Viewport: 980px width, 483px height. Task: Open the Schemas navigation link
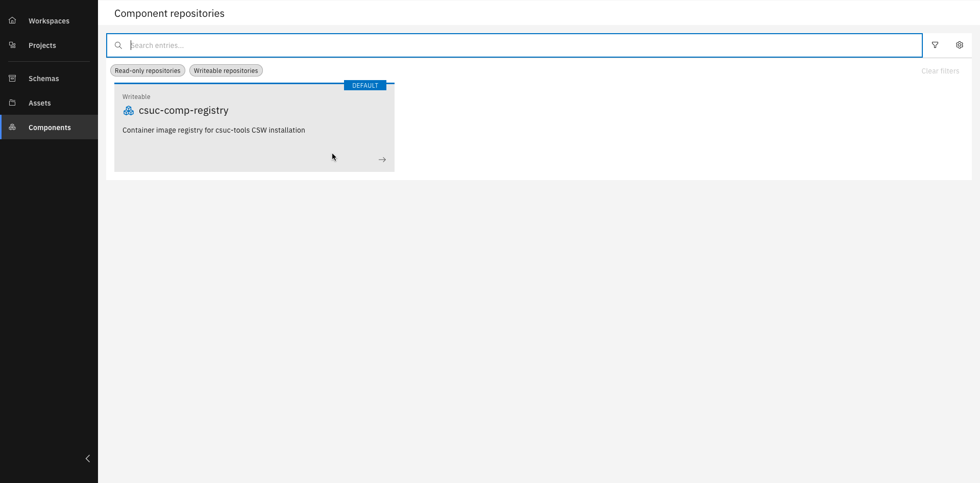point(43,78)
